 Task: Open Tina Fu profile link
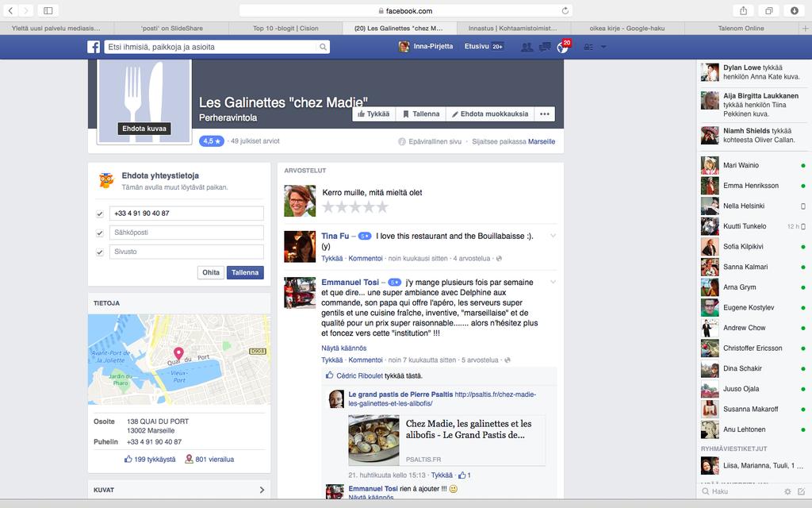pyautogui.click(x=335, y=237)
